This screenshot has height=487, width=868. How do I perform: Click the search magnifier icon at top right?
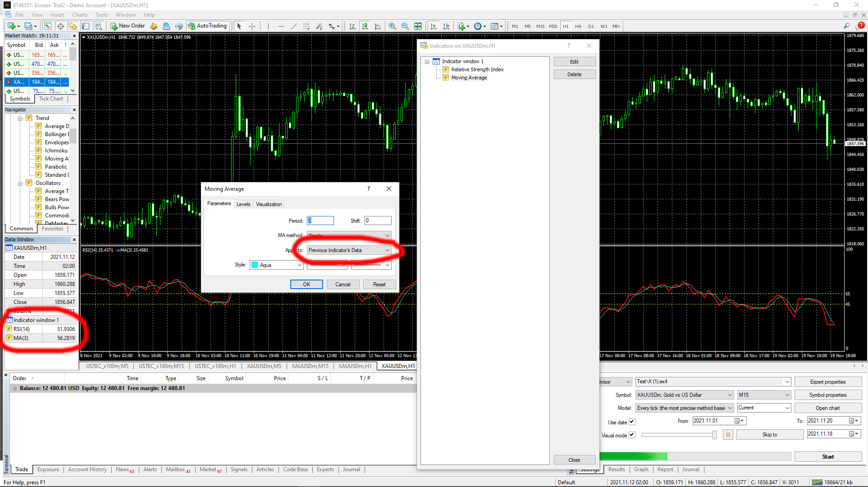(x=847, y=26)
